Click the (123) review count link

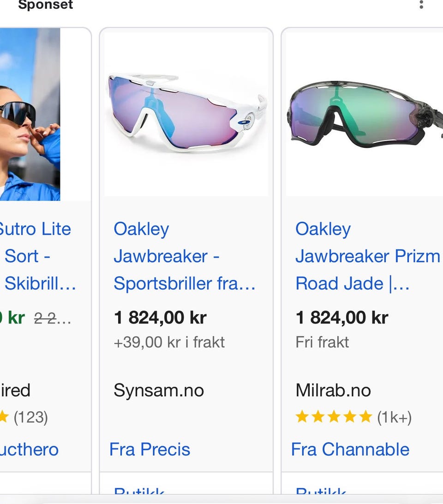32,417
